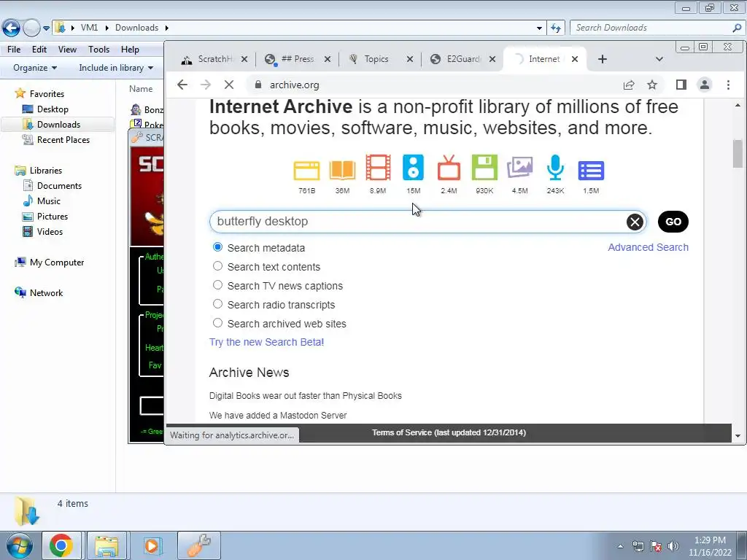The image size is (747, 560).
Task: Open the Tools menu in Explorer
Action: (98, 50)
